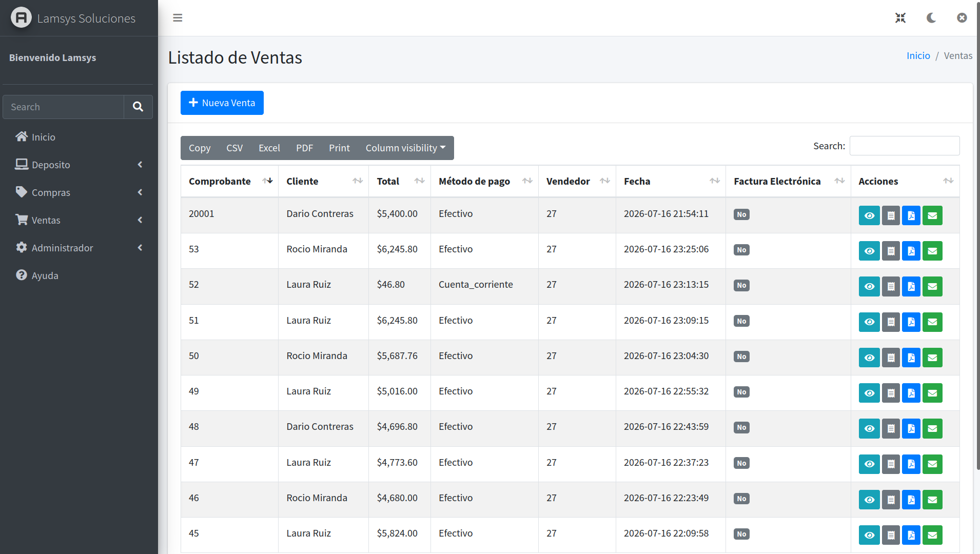Expand the Ventas sidebar menu

[79, 220]
